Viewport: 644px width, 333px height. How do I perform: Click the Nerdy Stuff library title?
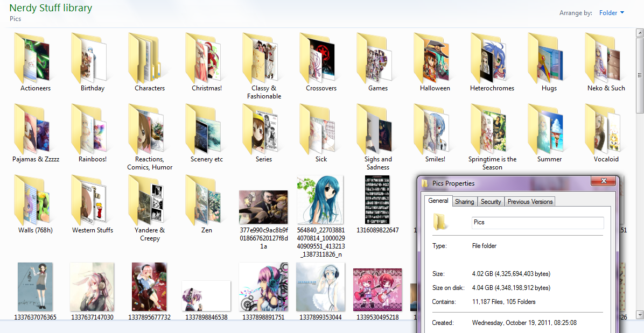point(51,8)
